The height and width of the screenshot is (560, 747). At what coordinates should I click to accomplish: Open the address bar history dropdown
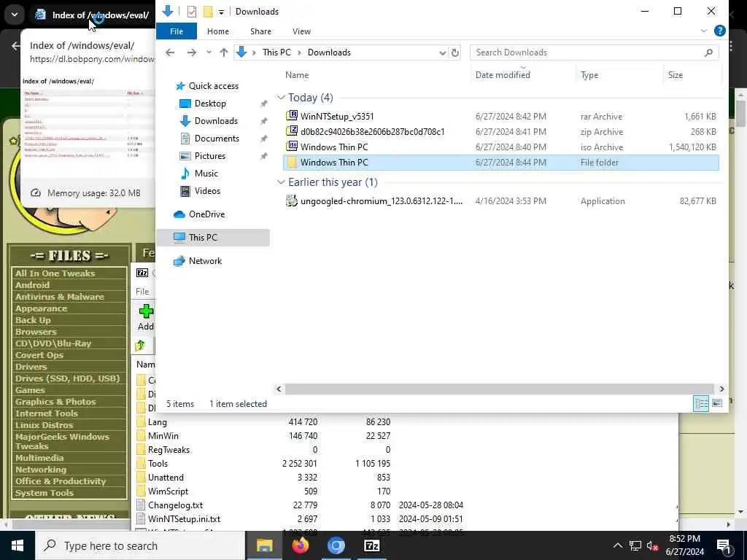click(442, 52)
